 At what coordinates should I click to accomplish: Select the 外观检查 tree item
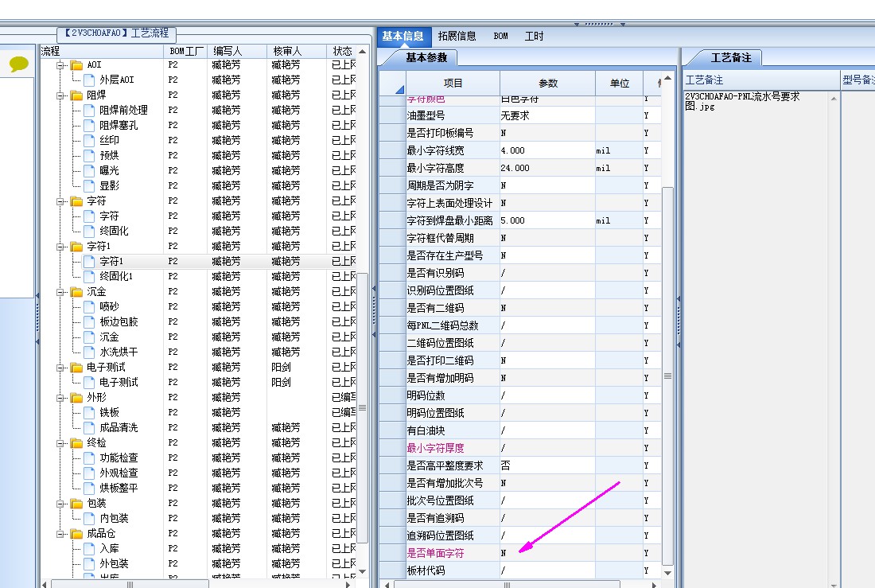pyautogui.click(x=119, y=473)
